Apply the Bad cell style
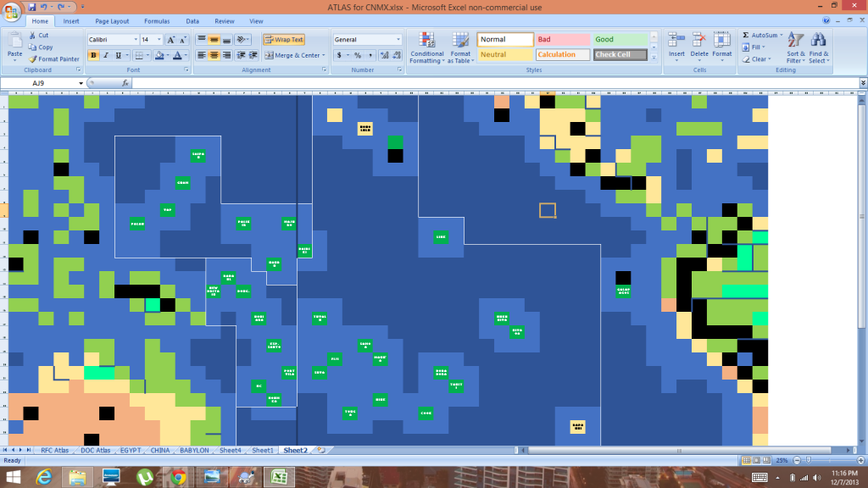 click(x=563, y=39)
